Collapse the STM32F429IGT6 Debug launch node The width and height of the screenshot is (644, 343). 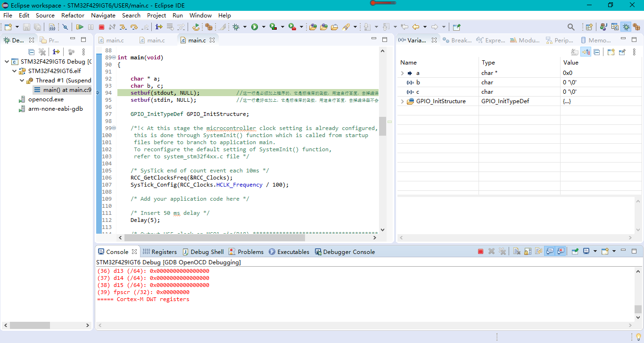pos(7,62)
